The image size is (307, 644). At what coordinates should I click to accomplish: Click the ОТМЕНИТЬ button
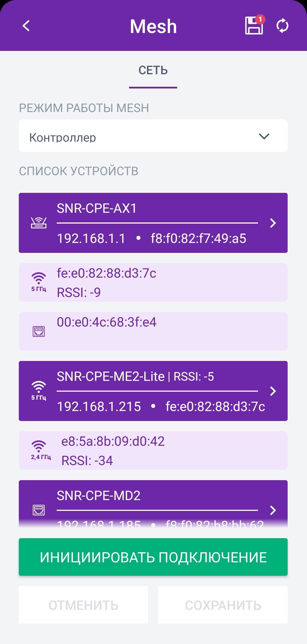coord(83,605)
